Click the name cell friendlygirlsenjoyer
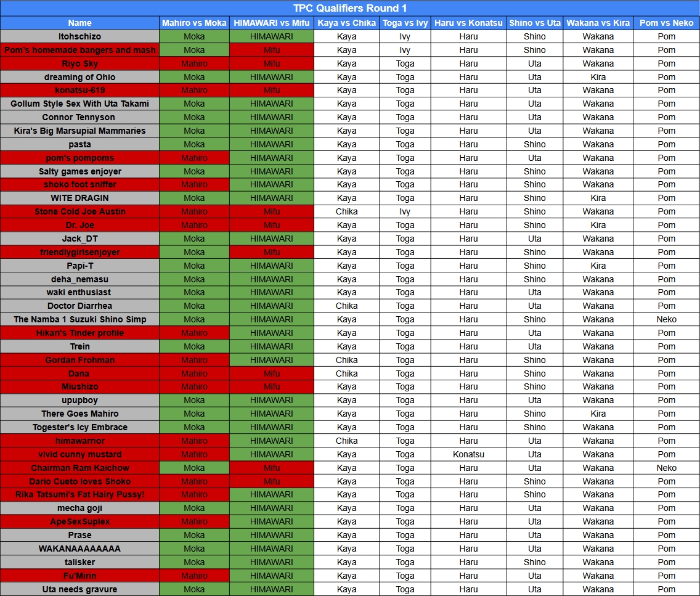This screenshot has height=596, width=700. (x=80, y=252)
